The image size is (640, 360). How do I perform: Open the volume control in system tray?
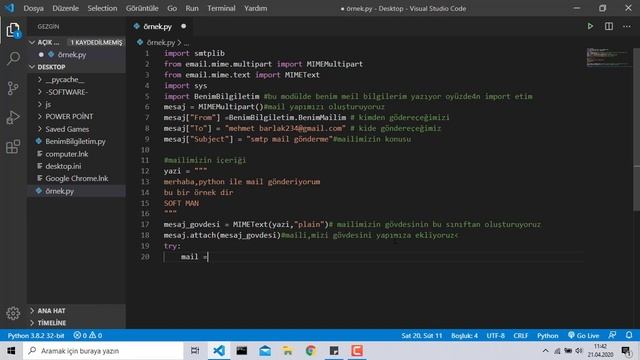click(578, 351)
